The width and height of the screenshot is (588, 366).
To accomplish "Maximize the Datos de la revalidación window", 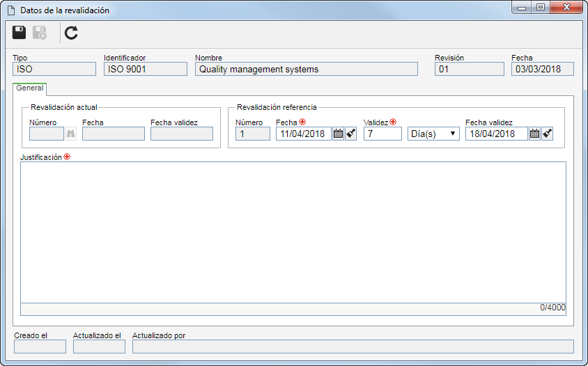I will 541,8.
